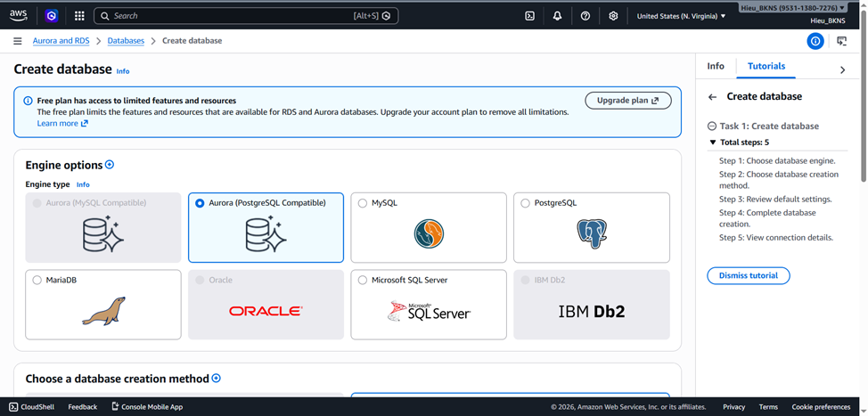The width and height of the screenshot is (868, 416).
Task: Click the Microsoft SQL Server logo
Action: click(429, 311)
